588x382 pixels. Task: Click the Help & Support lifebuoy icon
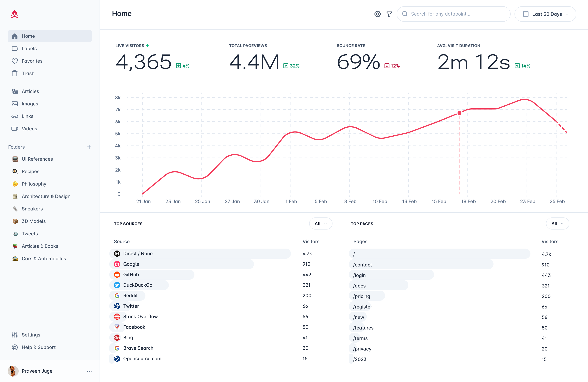(x=15, y=347)
